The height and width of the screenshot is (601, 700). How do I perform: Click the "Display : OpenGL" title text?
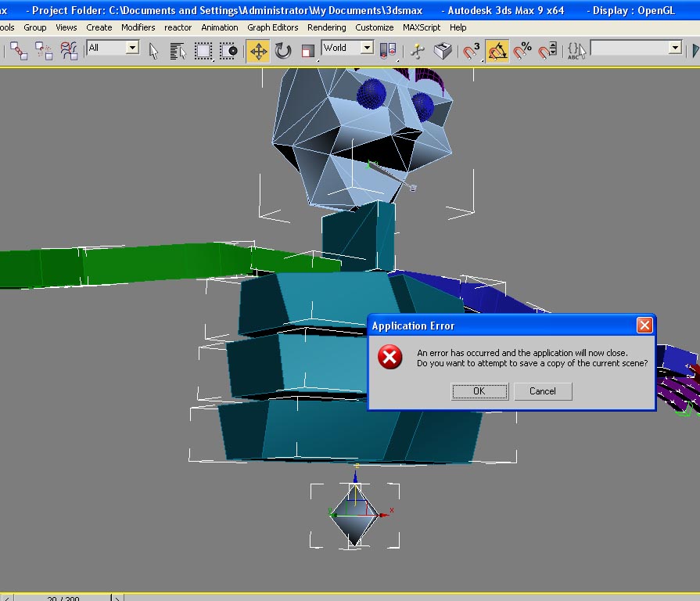coord(634,10)
